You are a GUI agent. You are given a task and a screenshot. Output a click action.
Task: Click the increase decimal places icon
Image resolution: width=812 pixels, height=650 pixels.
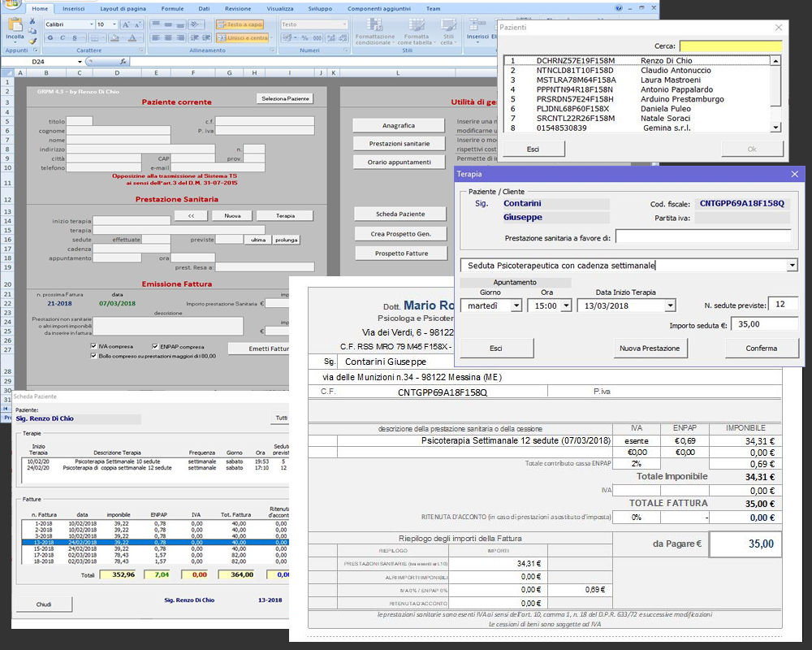(330, 38)
